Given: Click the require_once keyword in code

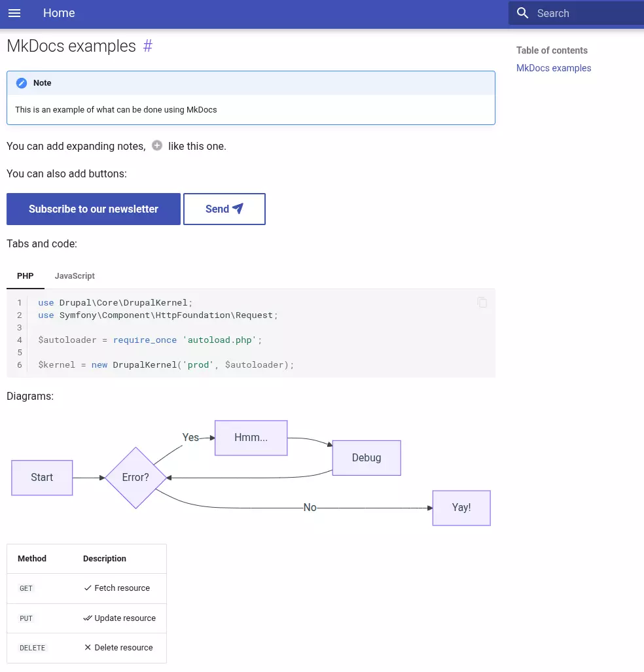Looking at the screenshot, I should 145,340.
